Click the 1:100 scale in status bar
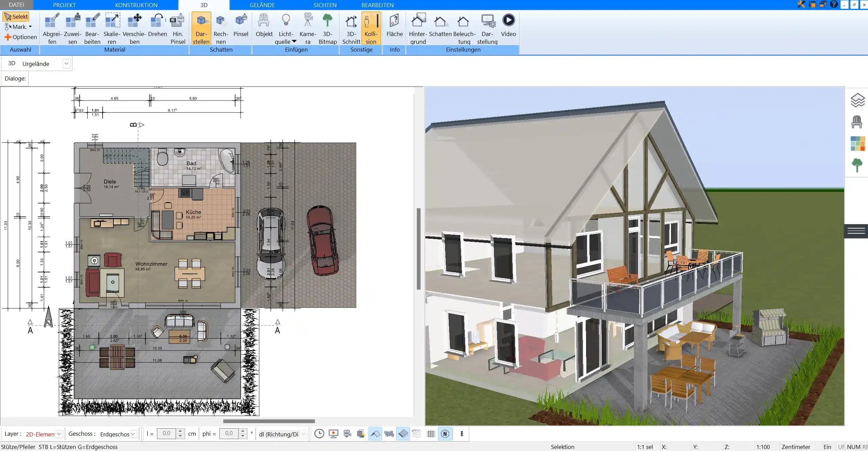This screenshot has width=868, height=451. [763, 447]
